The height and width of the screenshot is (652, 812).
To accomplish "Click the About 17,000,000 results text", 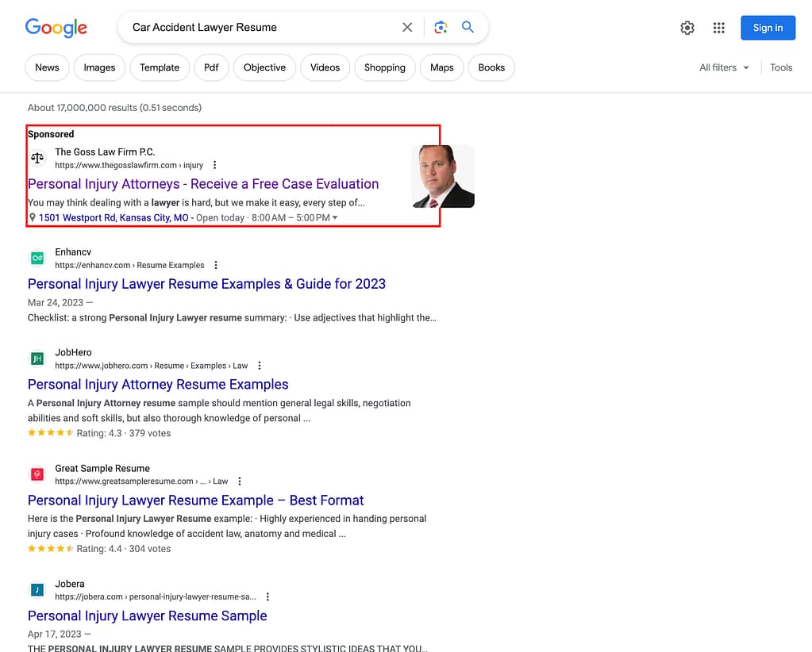I will click(x=114, y=108).
